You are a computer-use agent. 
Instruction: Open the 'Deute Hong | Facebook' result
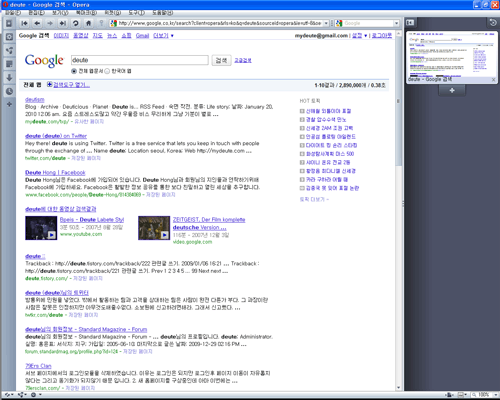(x=55, y=172)
